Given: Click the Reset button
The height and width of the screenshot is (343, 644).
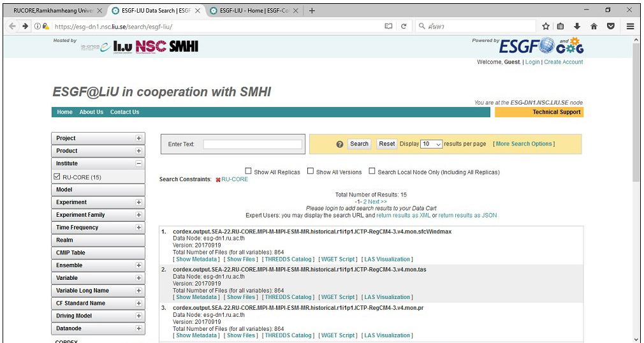Looking at the screenshot, I should point(387,144).
